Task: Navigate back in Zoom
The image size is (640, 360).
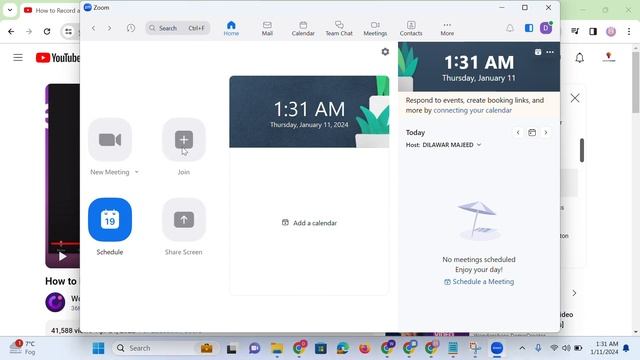Action: tap(93, 28)
